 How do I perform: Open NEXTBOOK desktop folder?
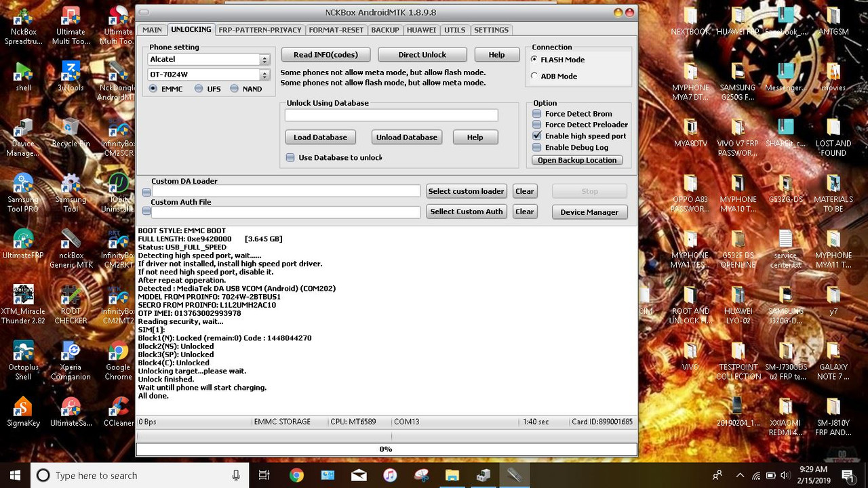tap(690, 22)
